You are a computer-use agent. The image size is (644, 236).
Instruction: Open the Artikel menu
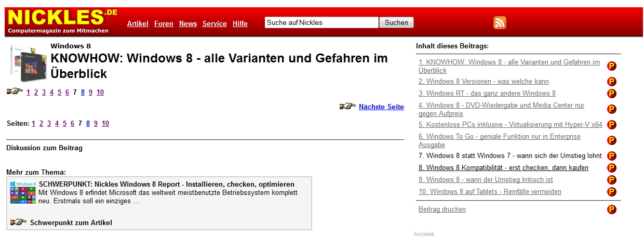[138, 23]
